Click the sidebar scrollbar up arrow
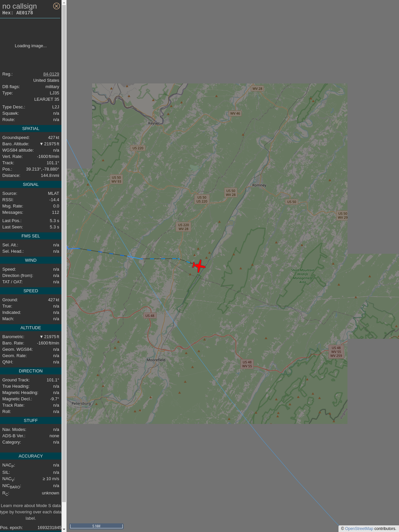 point(64,2)
